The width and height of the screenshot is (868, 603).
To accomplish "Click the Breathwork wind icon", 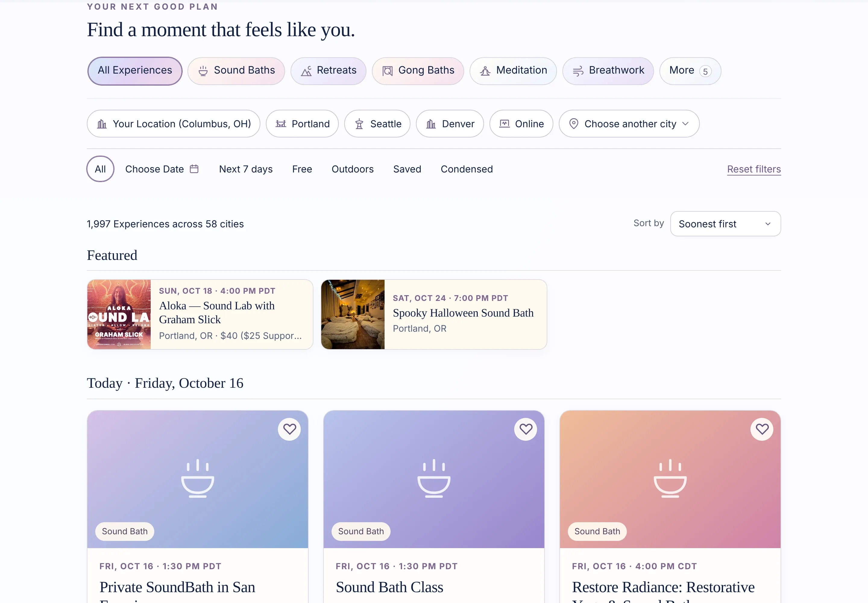I will [x=578, y=71].
